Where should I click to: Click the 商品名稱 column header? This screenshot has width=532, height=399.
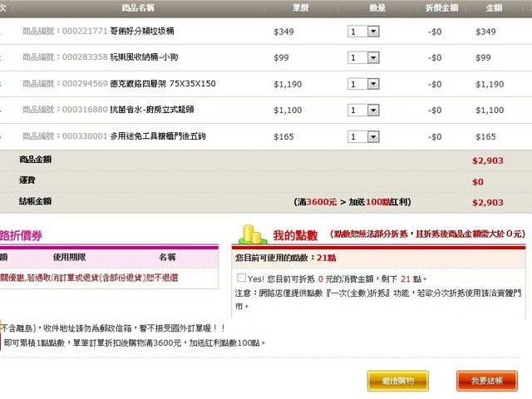point(138,7)
